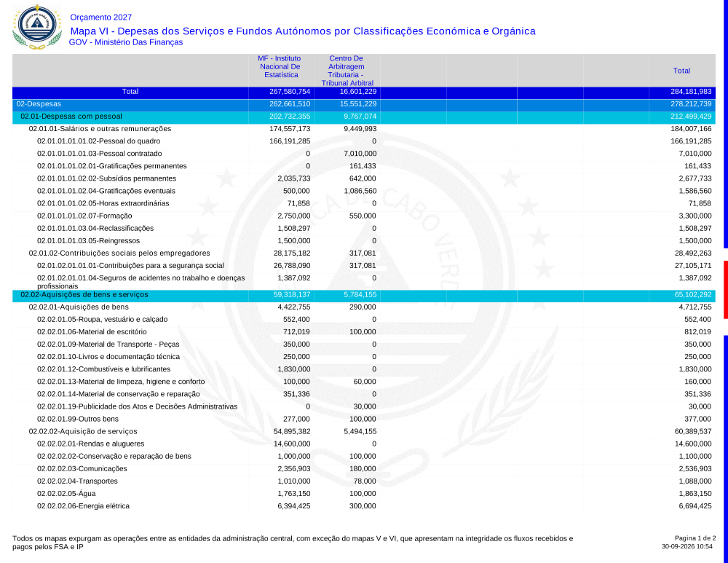Screen dimensions: 728x563
Task: Select the value 267,580,754 in the Total row
Action: click(x=290, y=92)
